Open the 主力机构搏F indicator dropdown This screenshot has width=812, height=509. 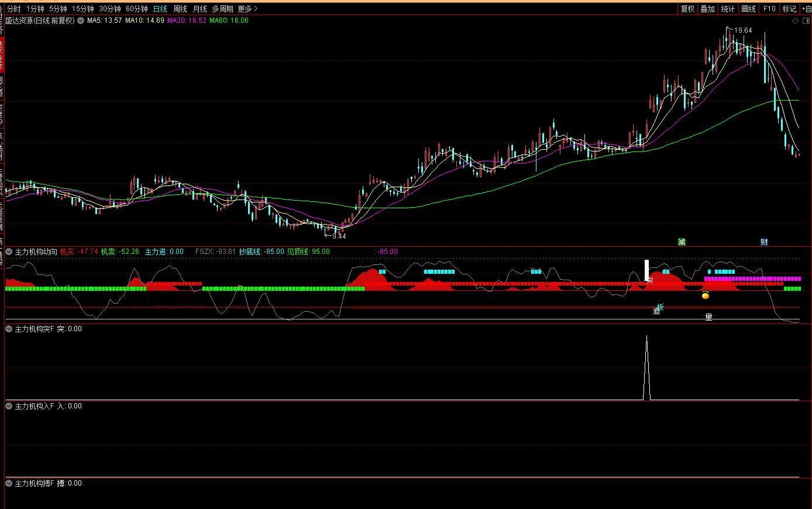(9, 483)
